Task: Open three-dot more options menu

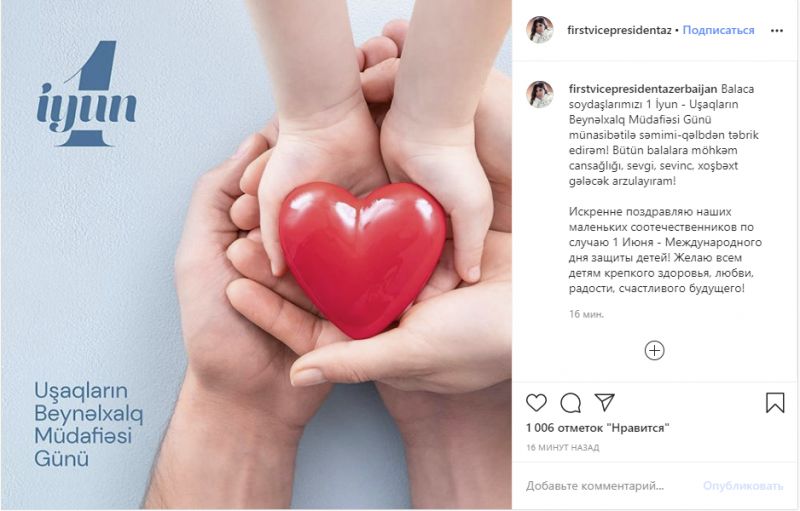Action: point(777,31)
